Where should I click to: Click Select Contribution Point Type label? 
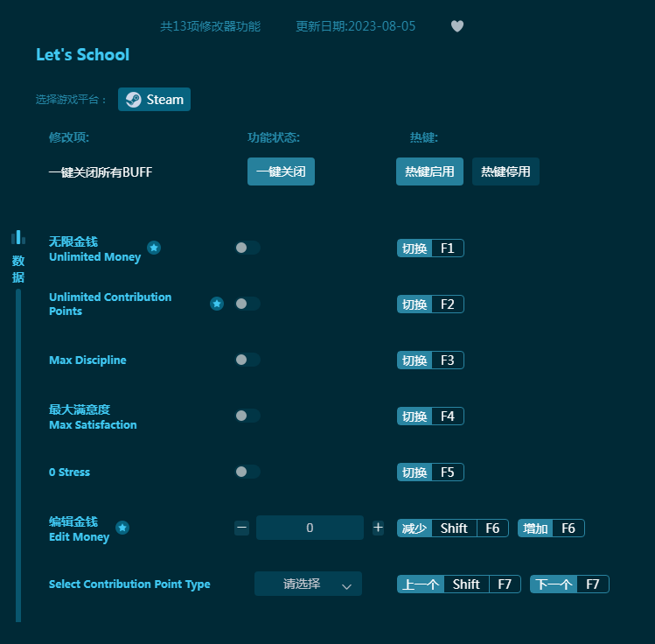click(x=129, y=584)
